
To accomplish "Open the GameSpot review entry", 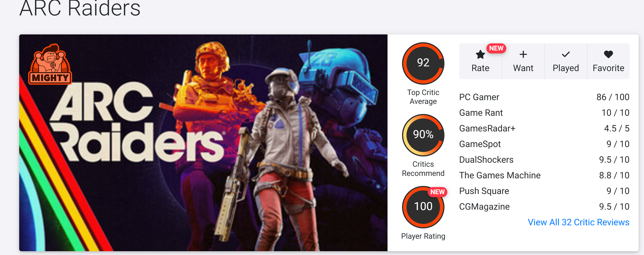I will pos(544,144).
